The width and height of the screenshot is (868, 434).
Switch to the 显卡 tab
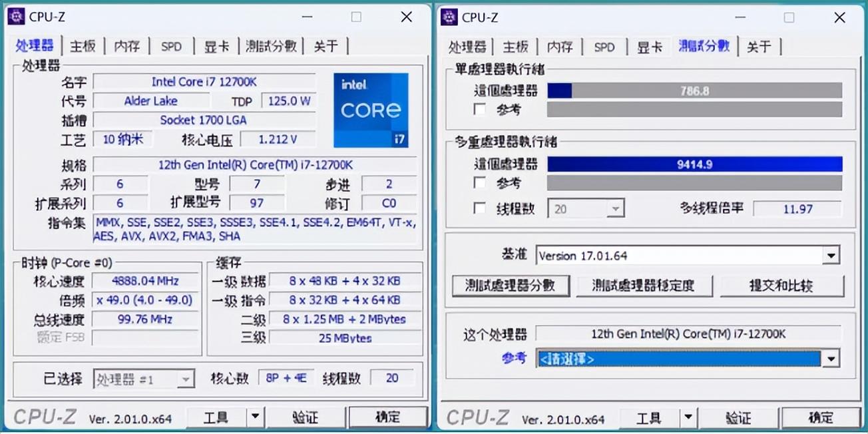[x=216, y=46]
